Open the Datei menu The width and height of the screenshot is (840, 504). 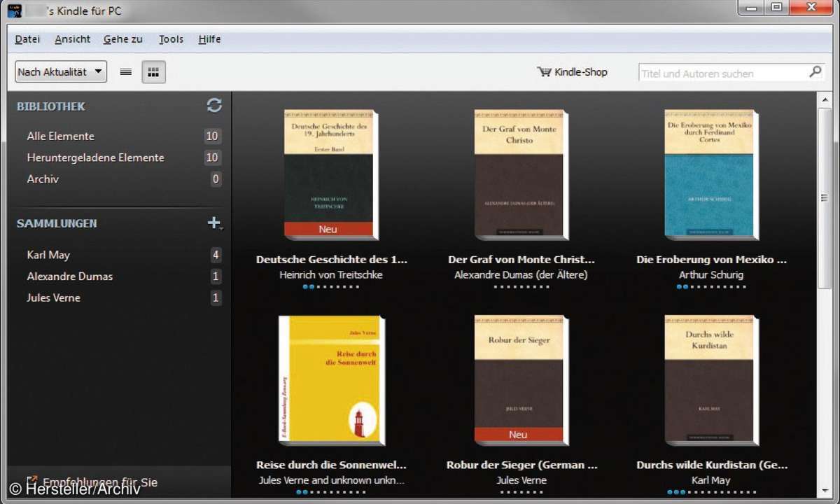(27, 39)
